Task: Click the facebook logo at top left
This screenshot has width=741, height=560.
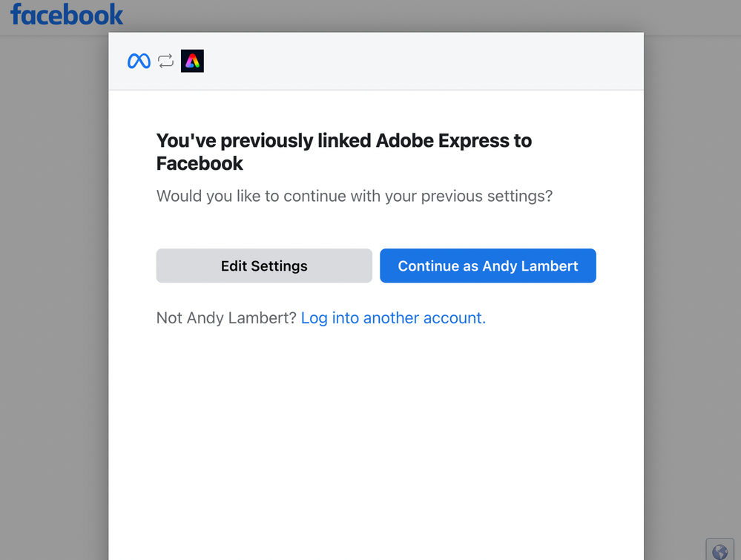Action: 67,15
